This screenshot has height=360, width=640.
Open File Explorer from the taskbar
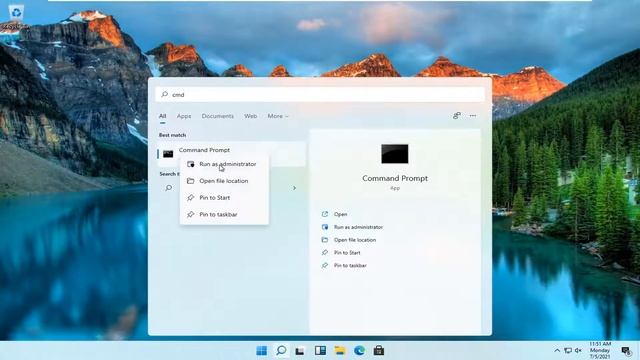click(340, 351)
